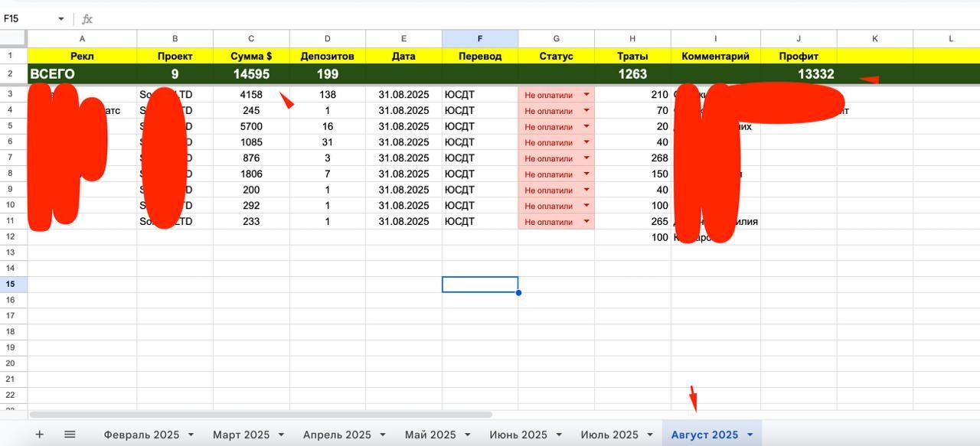The width and height of the screenshot is (980, 446).
Task: Click the "Траты" header cell
Action: 632,56
